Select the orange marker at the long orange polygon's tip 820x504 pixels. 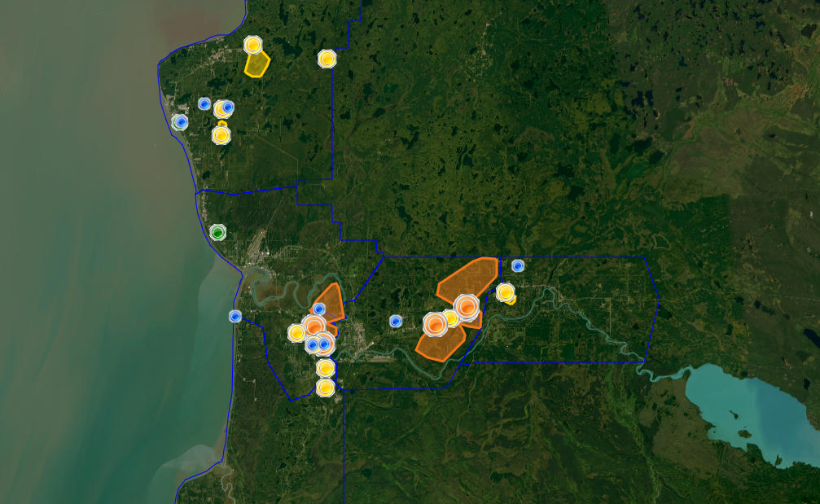[x=467, y=307]
